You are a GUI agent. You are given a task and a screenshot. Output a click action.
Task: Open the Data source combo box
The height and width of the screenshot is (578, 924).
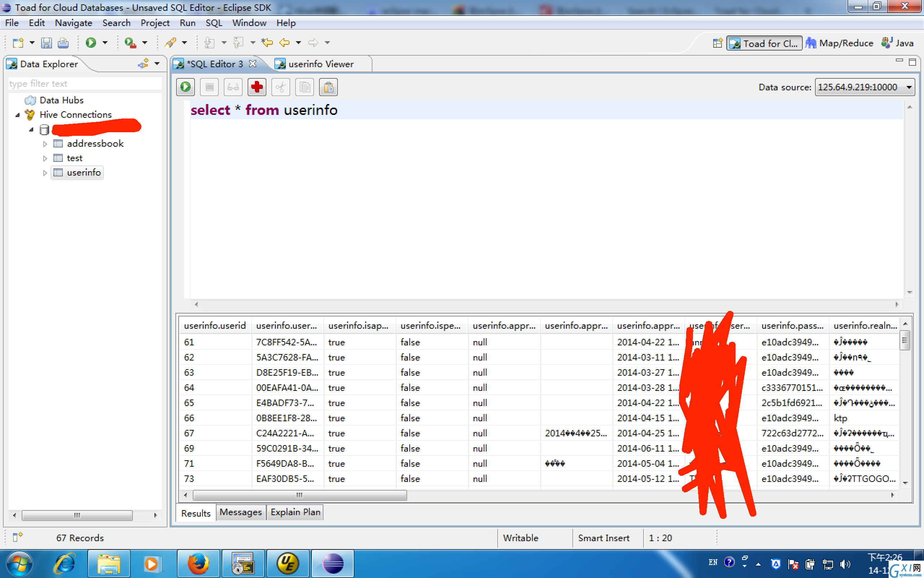pyautogui.click(x=865, y=87)
